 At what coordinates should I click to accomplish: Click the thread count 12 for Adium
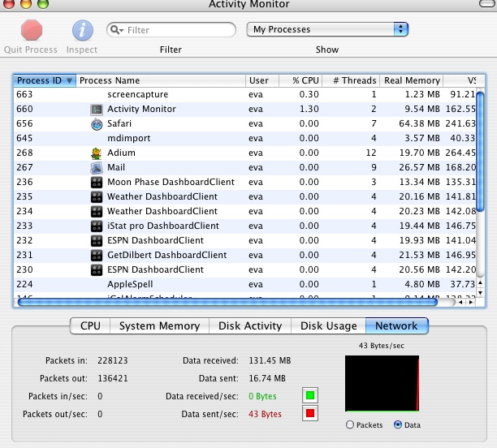pos(371,153)
